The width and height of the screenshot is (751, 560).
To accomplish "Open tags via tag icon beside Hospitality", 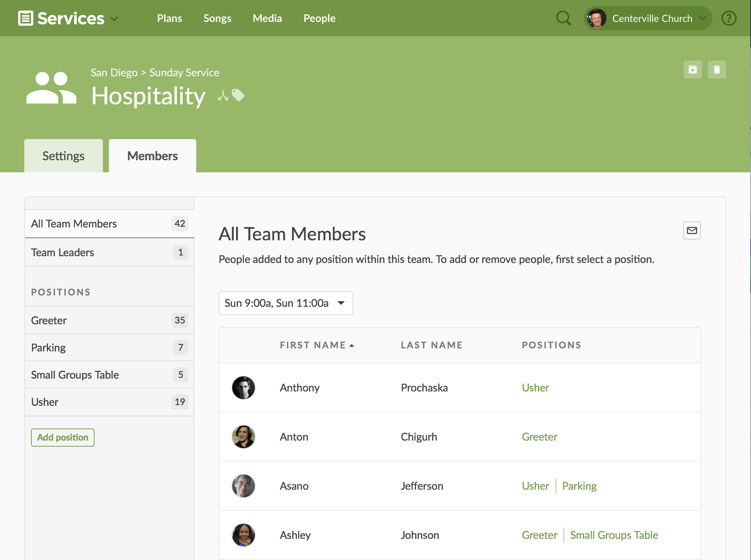I will click(x=239, y=95).
